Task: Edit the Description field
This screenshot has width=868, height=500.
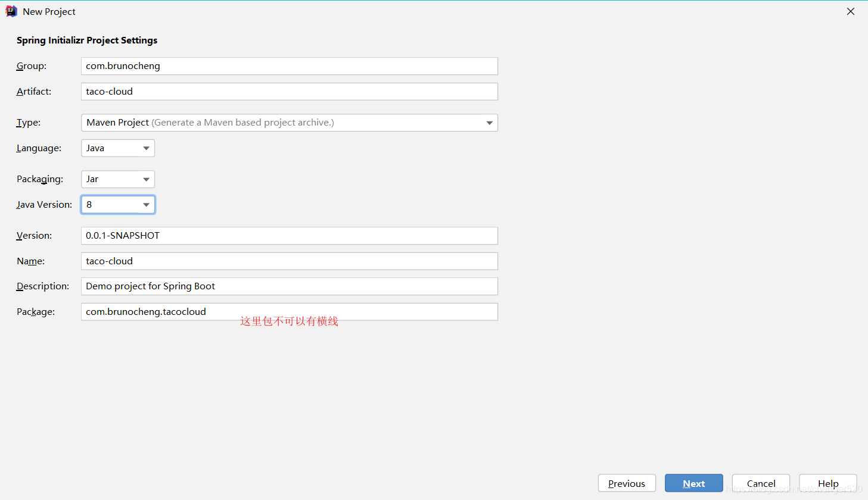Action: pyautogui.click(x=290, y=286)
